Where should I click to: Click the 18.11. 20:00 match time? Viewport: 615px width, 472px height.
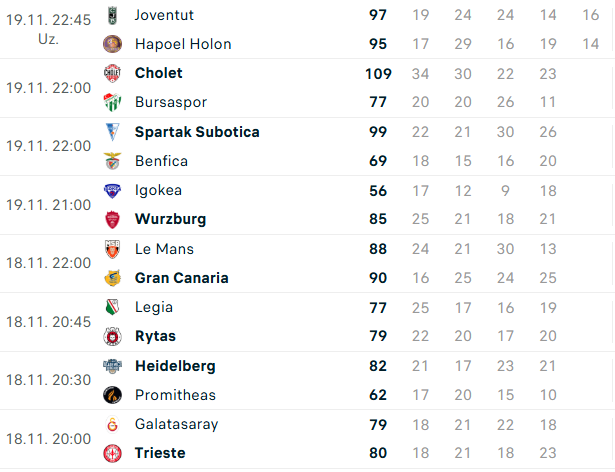pyautogui.click(x=48, y=438)
